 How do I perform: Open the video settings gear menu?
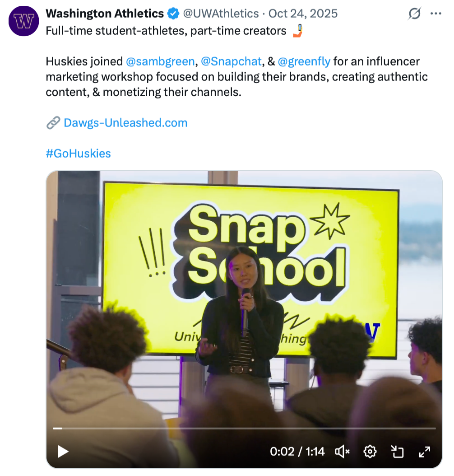[370, 451]
